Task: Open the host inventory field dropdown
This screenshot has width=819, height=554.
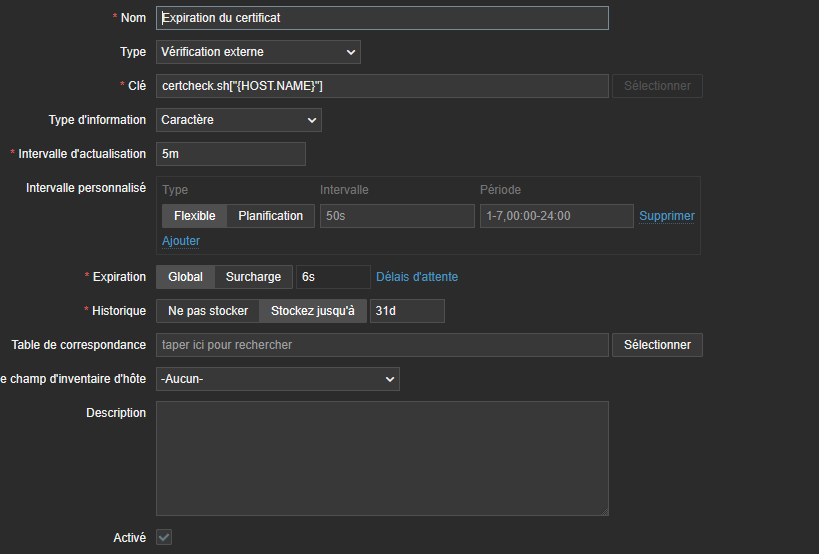Action: pos(277,379)
